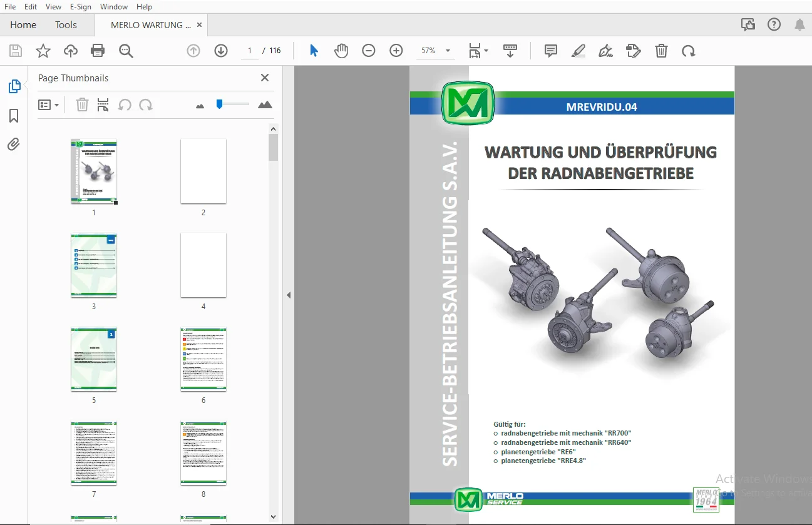Rotate thumbnails counterclockwise
The height and width of the screenshot is (525, 812).
coord(125,104)
